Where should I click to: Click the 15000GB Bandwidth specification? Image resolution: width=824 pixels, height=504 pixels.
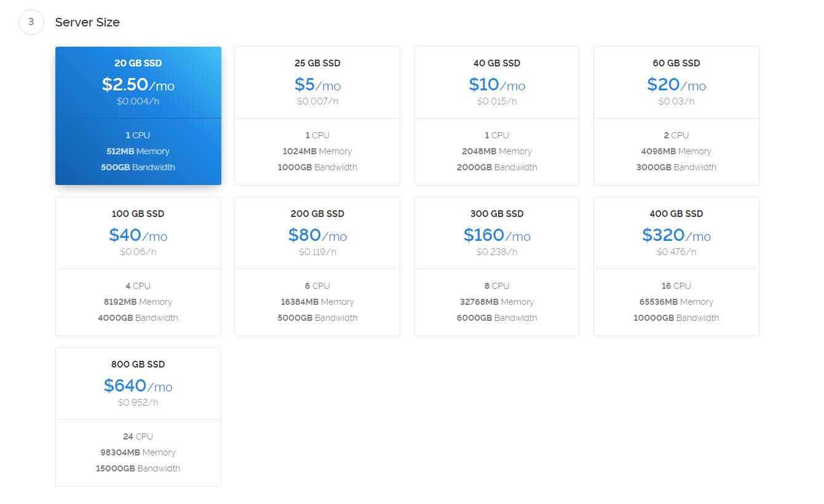[138, 468]
